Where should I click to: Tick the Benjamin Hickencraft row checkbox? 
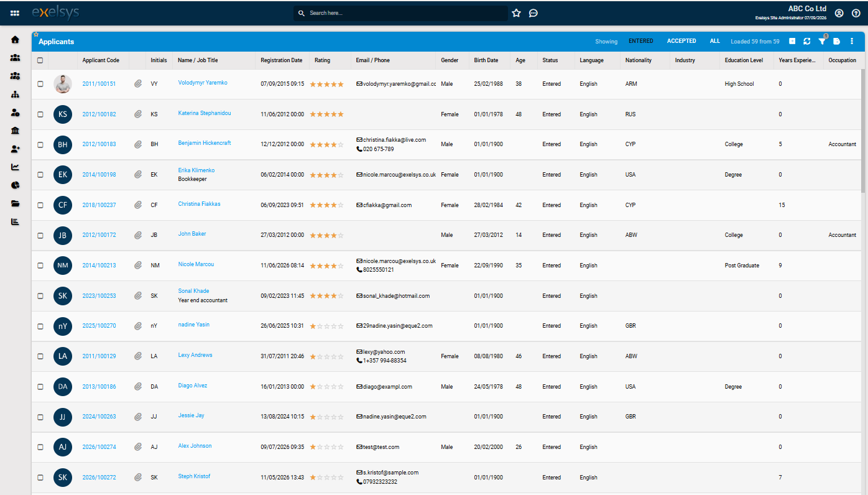coord(40,144)
